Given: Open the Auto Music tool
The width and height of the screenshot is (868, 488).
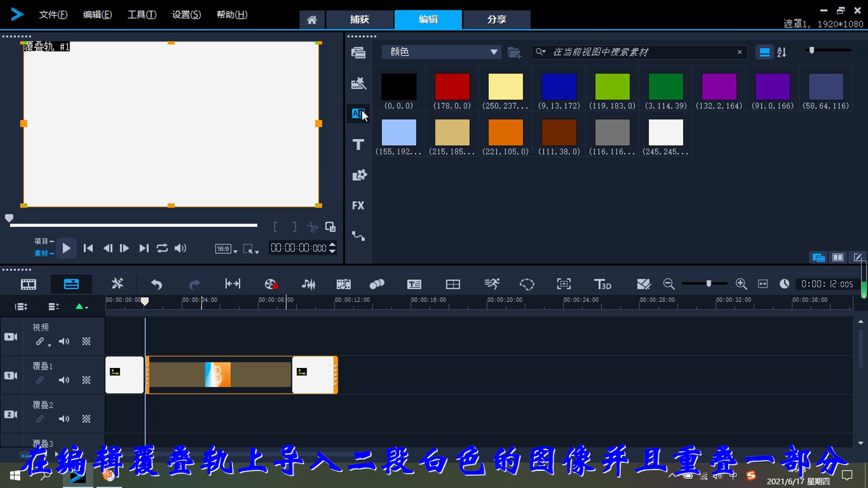Looking at the screenshot, I should [344, 284].
